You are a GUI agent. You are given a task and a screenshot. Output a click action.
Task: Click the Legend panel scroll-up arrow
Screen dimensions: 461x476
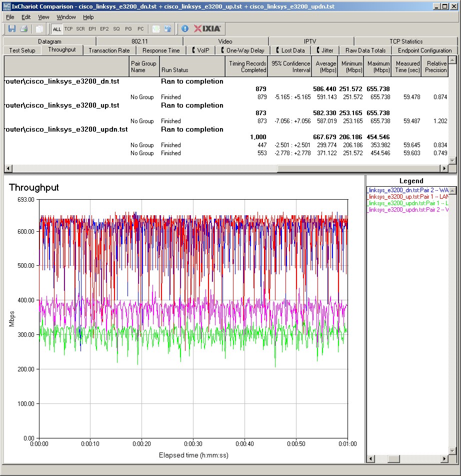tap(452, 191)
